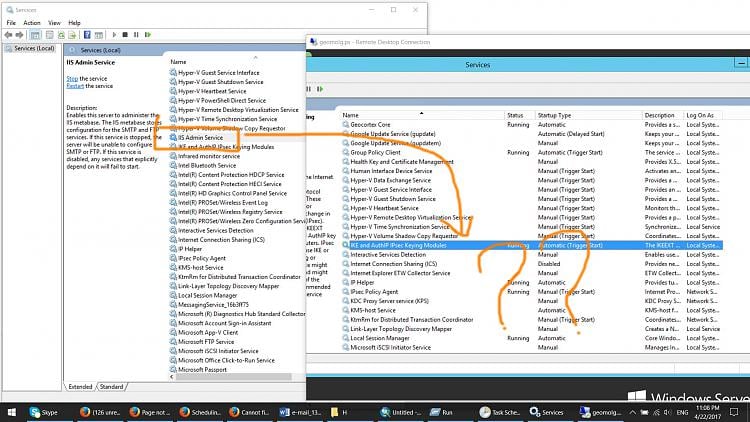Open the View menu

coord(54,22)
